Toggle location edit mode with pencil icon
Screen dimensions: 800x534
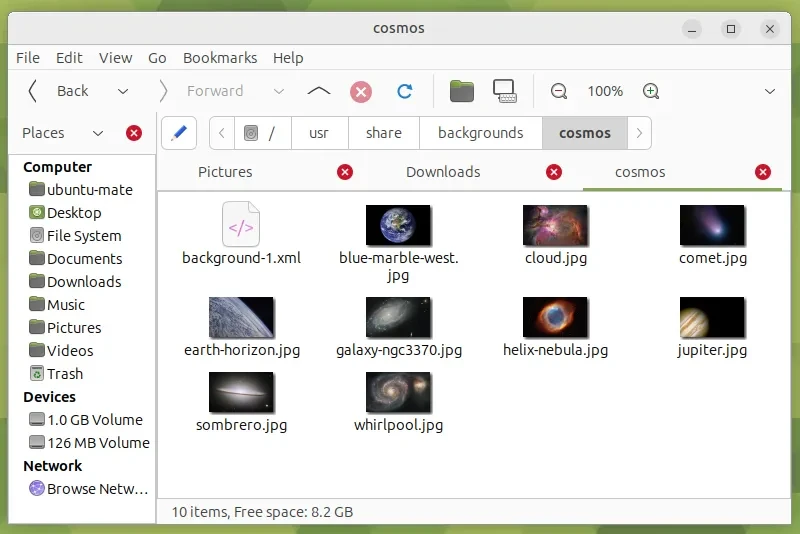pyautogui.click(x=179, y=133)
